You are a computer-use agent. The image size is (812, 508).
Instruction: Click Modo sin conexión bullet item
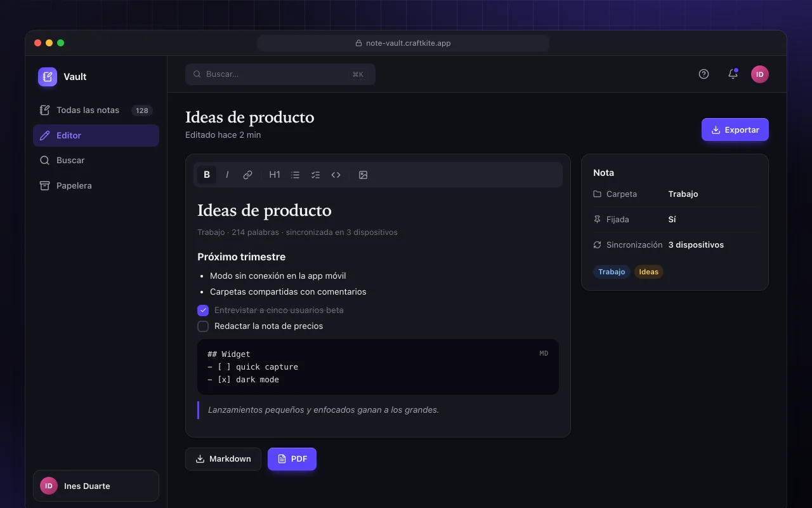pyautogui.click(x=278, y=276)
